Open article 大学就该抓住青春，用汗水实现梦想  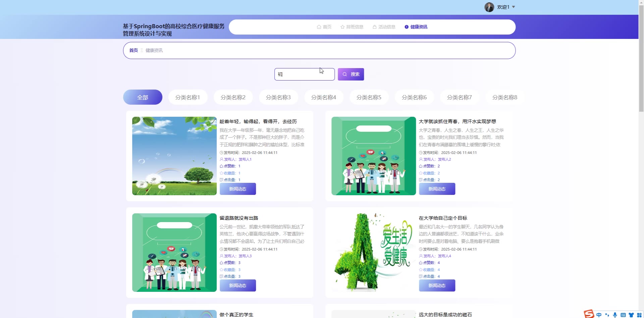[457, 121]
